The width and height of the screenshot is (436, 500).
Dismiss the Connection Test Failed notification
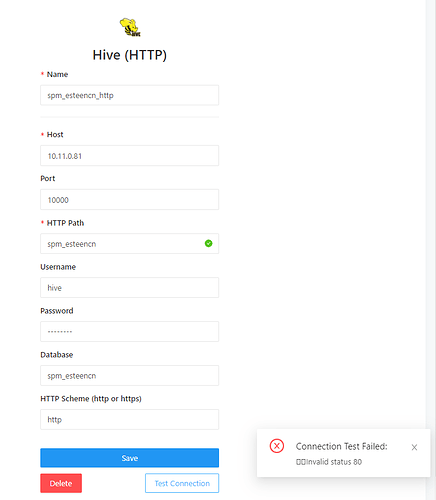[x=414, y=447]
